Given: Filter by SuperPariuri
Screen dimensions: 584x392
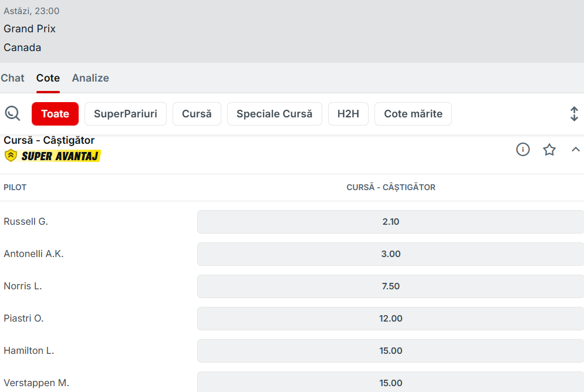Looking at the screenshot, I should (x=126, y=114).
